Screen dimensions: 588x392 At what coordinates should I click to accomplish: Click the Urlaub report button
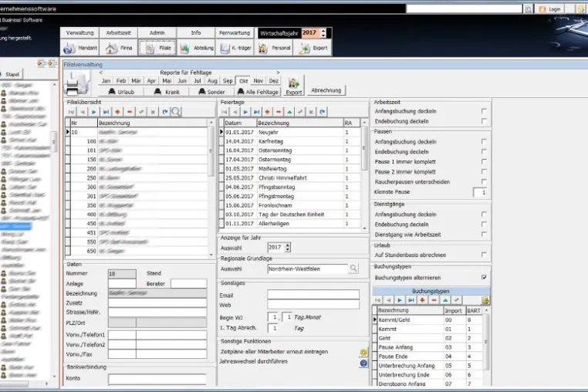(121, 92)
